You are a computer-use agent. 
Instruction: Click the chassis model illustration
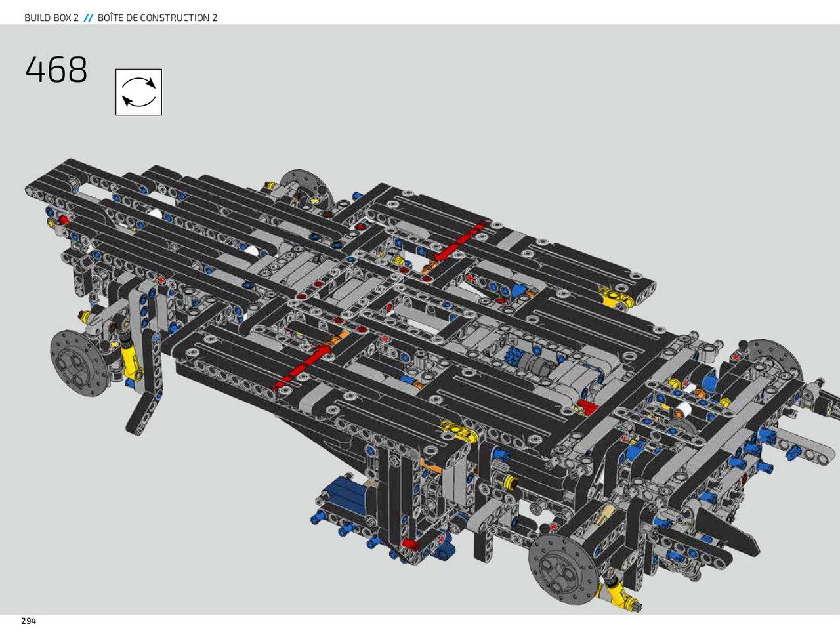click(x=433, y=384)
